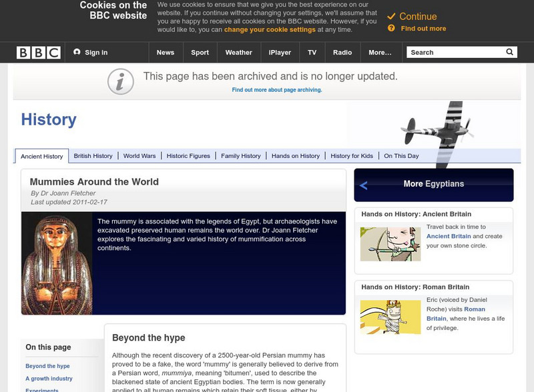This screenshot has width=534, height=392.
Task: Click the Continue checkmark icon
Action: point(391,16)
